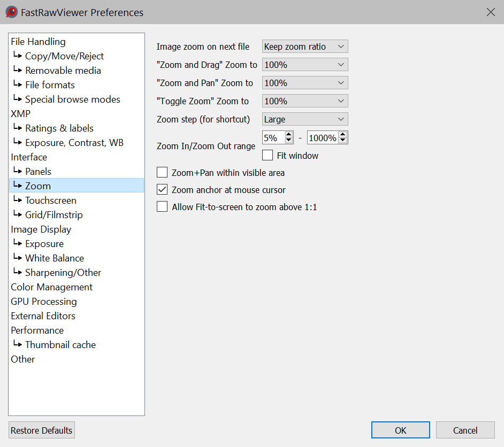Decrease the maximum zoom range spinner value

click(343, 141)
